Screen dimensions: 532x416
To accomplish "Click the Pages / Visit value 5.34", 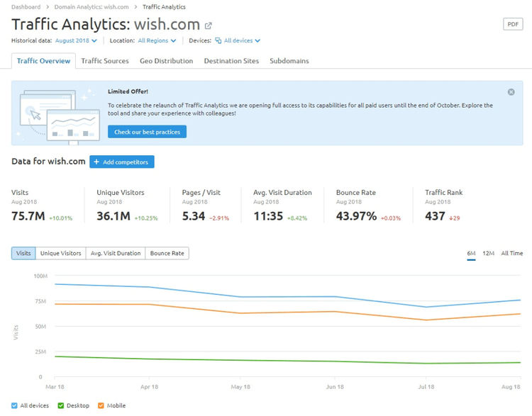I will [194, 216].
